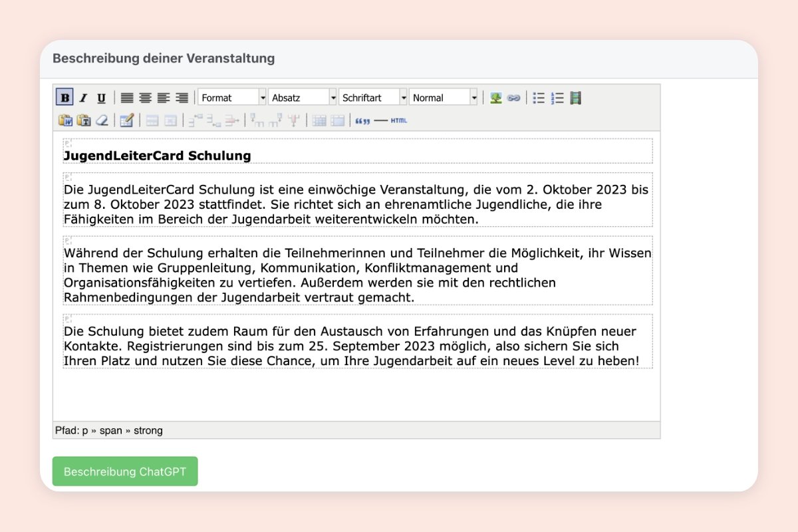Toggle italic formatting
Screen dimensions: 798x532
click(83, 98)
